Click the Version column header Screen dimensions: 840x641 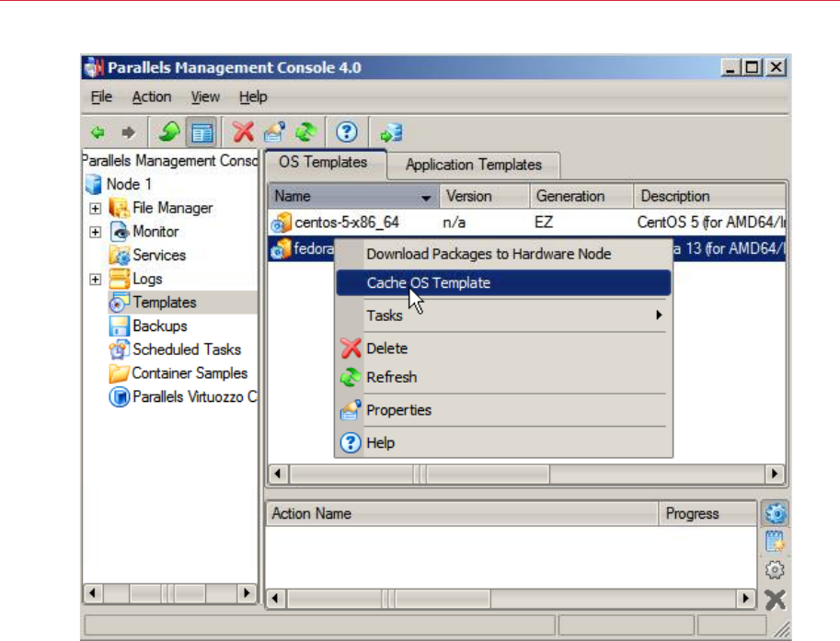[x=485, y=196]
